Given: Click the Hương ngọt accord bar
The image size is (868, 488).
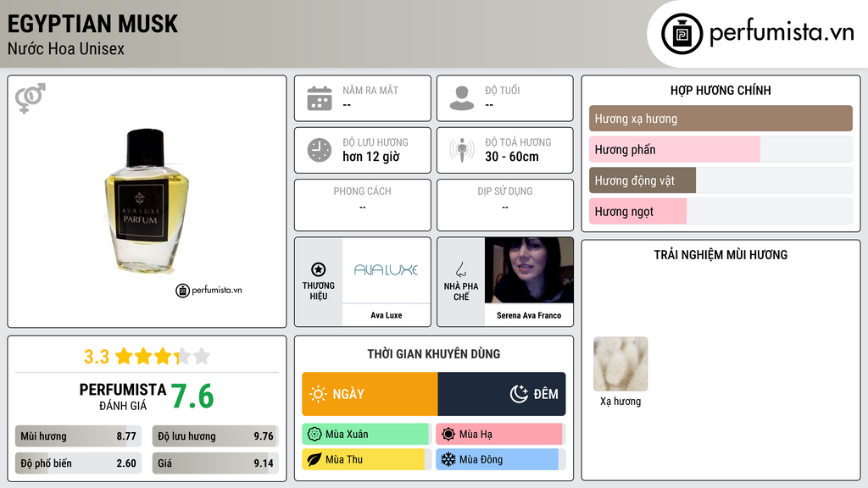Looking at the screenshot, I should click(721, 211).
